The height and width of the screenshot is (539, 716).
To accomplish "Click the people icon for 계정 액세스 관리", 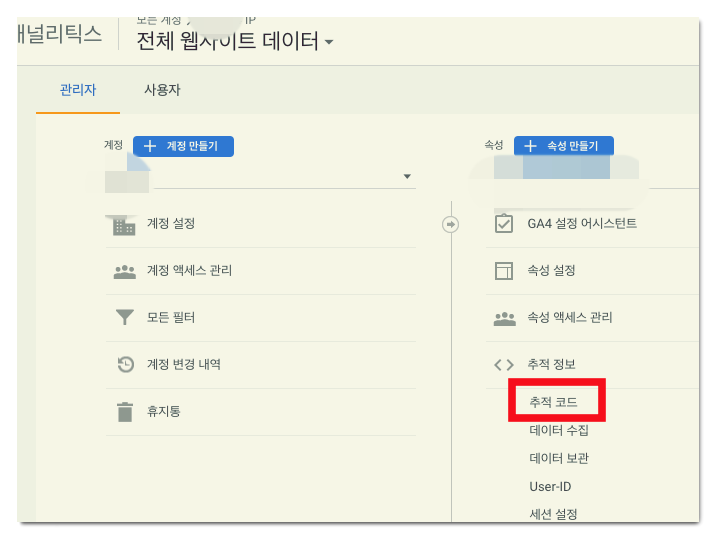I will click(x=125, y=272).
